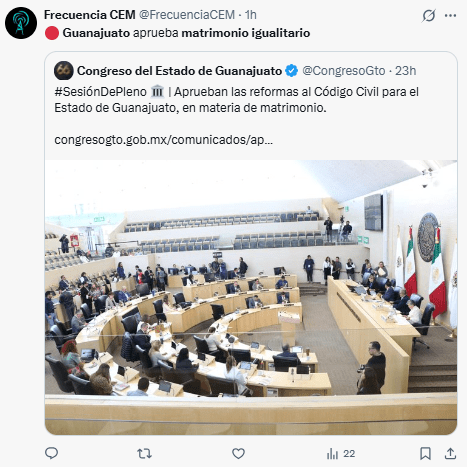The image size is (467, 467).
Task: Open the congresogto.gob.mx comunicados link
Action: [164, 140]
